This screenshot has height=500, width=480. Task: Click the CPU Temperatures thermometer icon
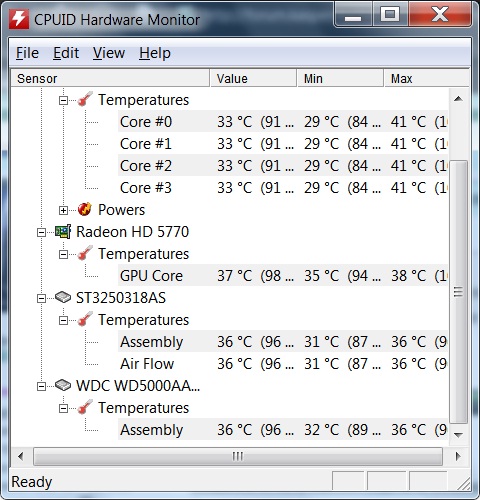point(85,99)
